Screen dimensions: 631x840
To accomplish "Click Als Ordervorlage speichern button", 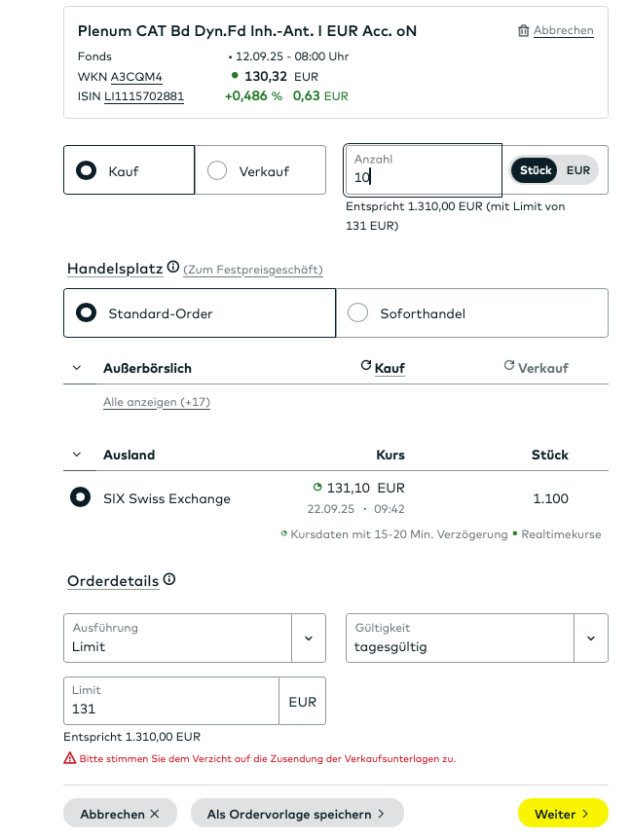I will click(297, 814).
